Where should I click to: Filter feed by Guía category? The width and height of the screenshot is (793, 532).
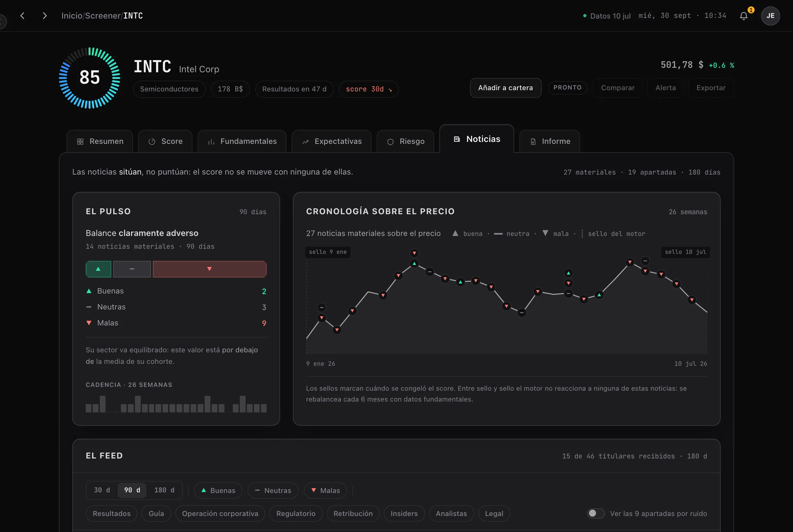156,514
